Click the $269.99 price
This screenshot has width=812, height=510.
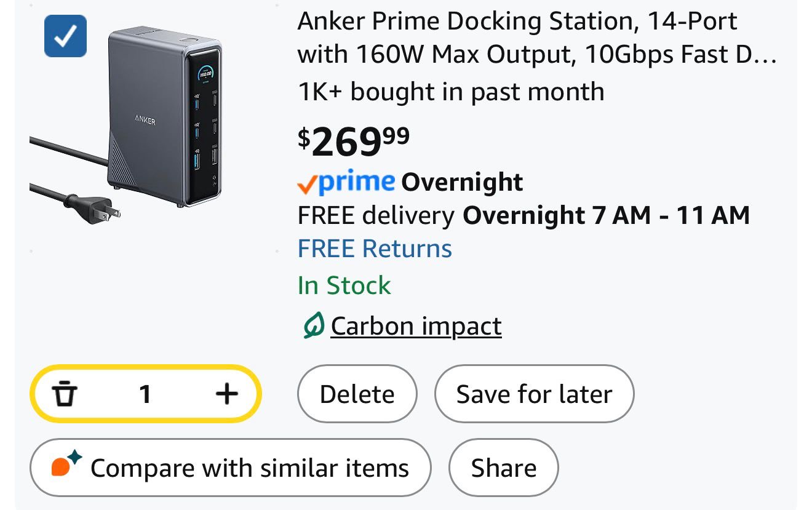click(x=353, y=141)
